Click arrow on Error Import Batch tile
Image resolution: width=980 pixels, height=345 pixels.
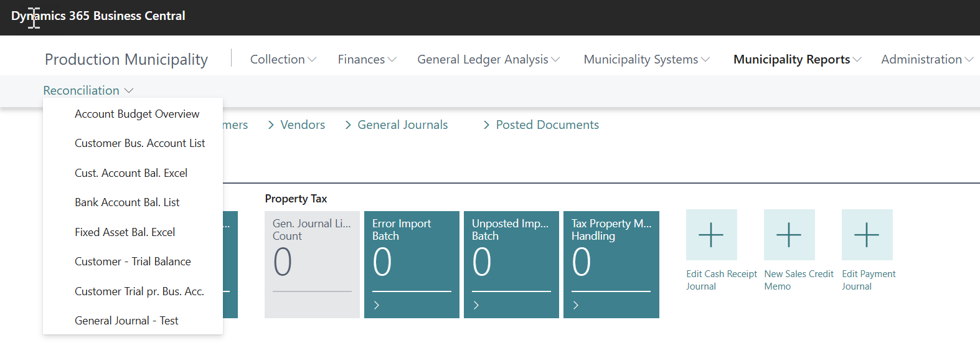(377, 305)
